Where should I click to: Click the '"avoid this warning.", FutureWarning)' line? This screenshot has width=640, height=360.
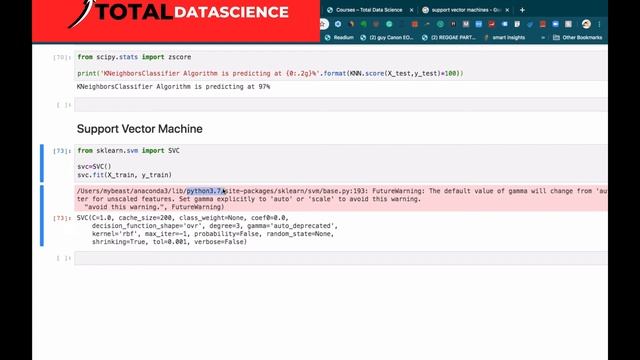pyautogui.click(x=154, y=207)
